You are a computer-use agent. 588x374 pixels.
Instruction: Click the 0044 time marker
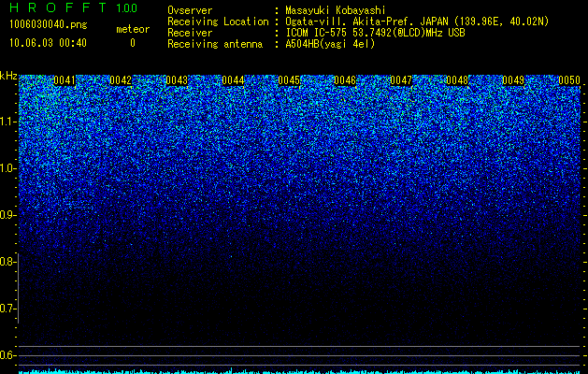[x=233, y=80]
